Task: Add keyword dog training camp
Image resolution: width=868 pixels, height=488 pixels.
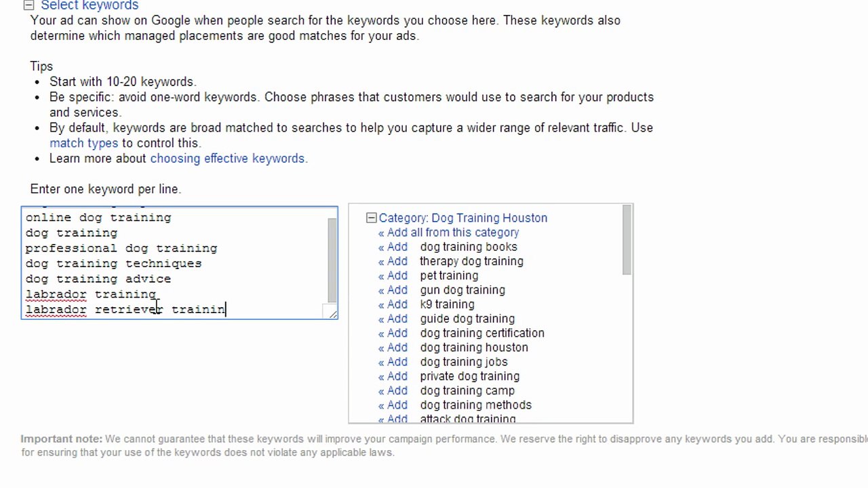Action: click(393, 390)
